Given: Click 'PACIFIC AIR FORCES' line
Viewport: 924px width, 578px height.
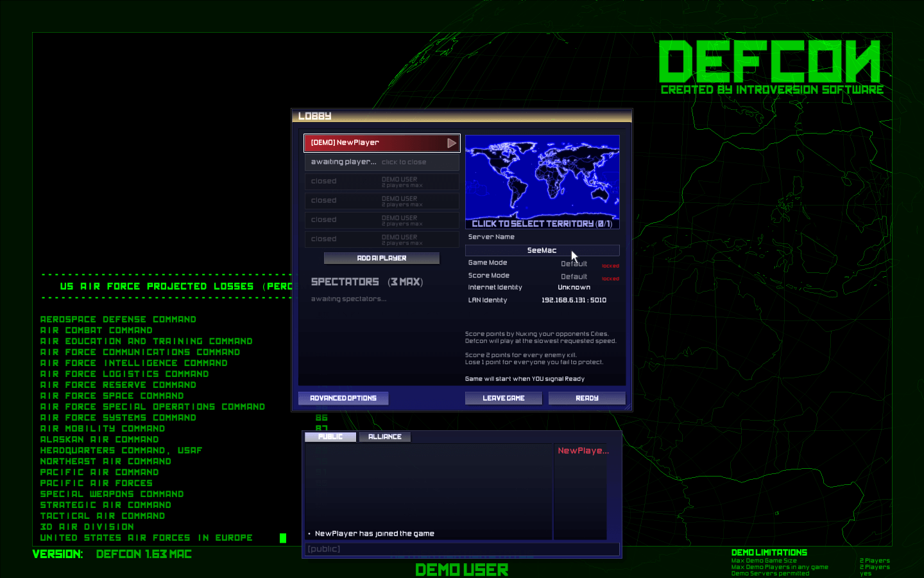Looking at the screenshot, I should pos(96,483).
